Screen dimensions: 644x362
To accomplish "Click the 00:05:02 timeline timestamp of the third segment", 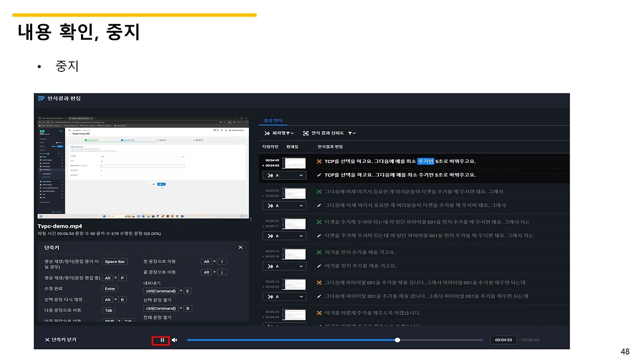I will pyautogui.click(x=272, y=221).
